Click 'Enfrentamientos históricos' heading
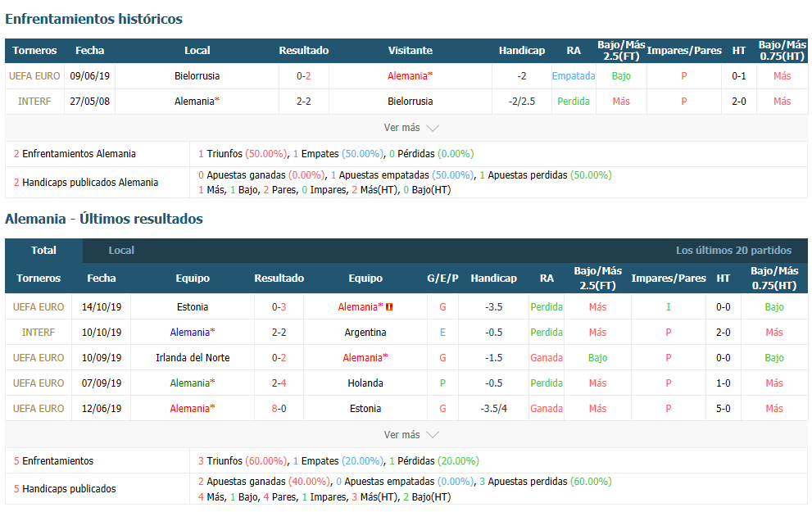The width and height of the screenshot is (812, 512). click(93, 19)
